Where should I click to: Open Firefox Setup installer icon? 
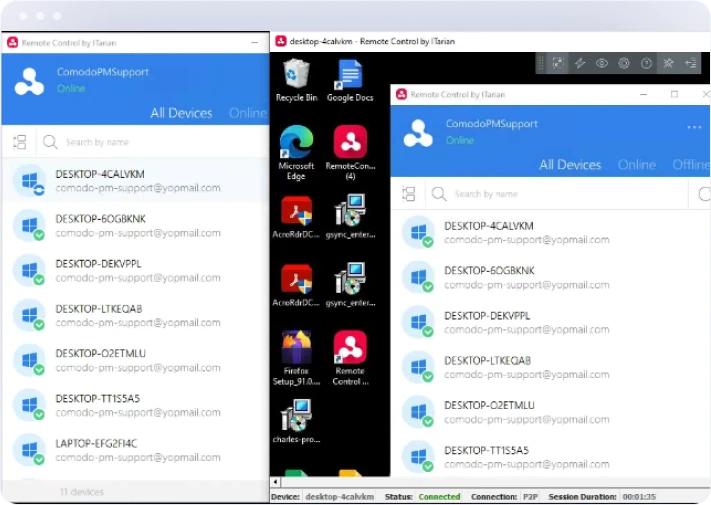click(x=296, y=355)
